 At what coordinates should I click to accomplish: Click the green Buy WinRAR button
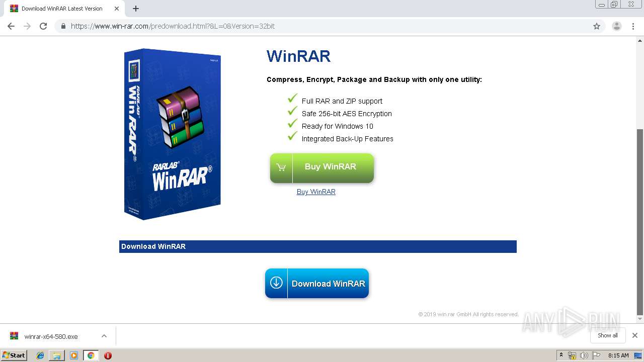tap(322, 168)
